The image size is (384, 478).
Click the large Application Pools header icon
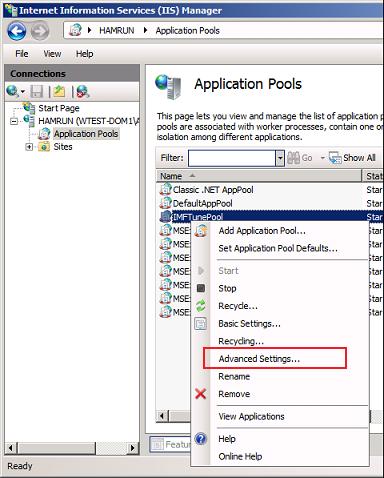[168, 87]
